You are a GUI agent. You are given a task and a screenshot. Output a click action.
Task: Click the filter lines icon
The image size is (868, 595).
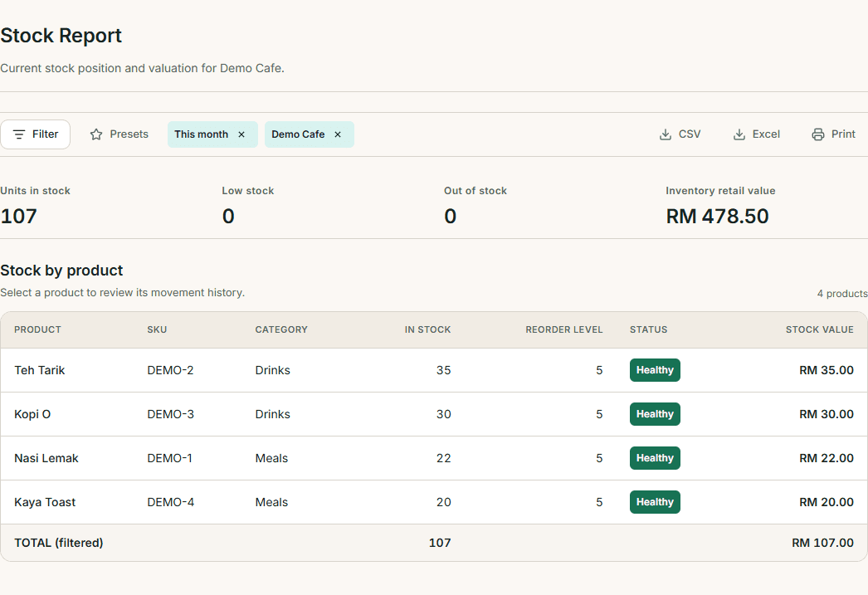19,134
